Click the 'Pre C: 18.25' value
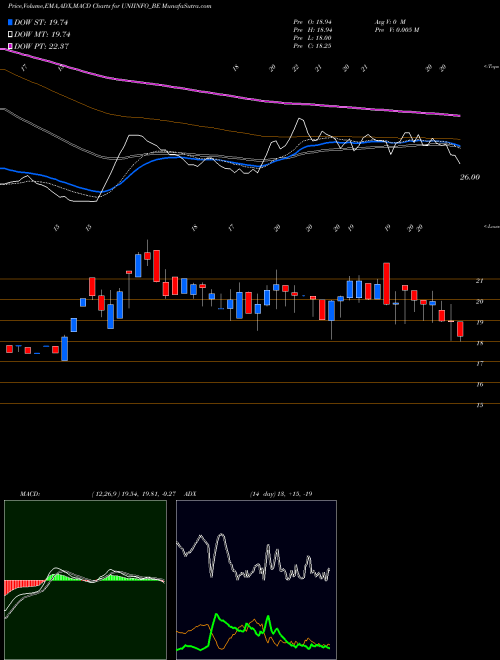This screenshot has height=660, width=500. coord(312,46)
